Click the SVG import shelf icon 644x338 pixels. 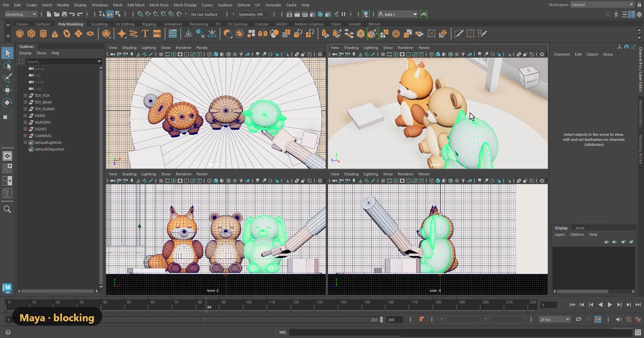[157, 34]
